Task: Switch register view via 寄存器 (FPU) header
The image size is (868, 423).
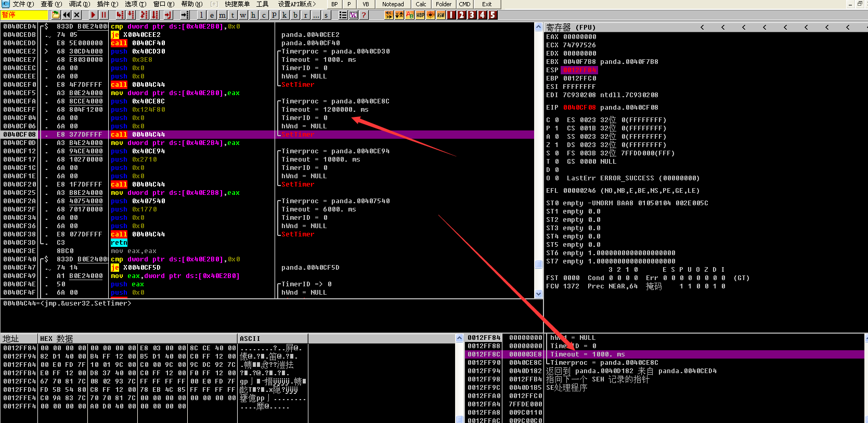Action: coord(571,27)
